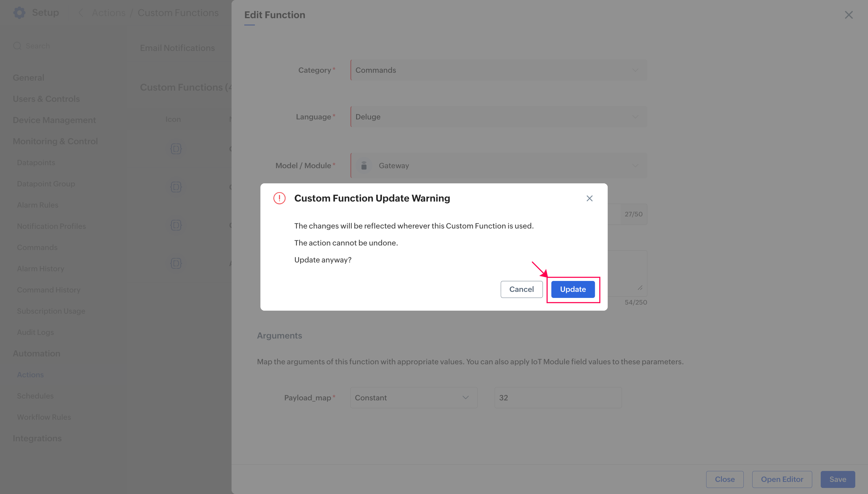Expand the Category dropdown showing Commands
868x494 pixels.
pyautogui.click(x=499, y=70)
